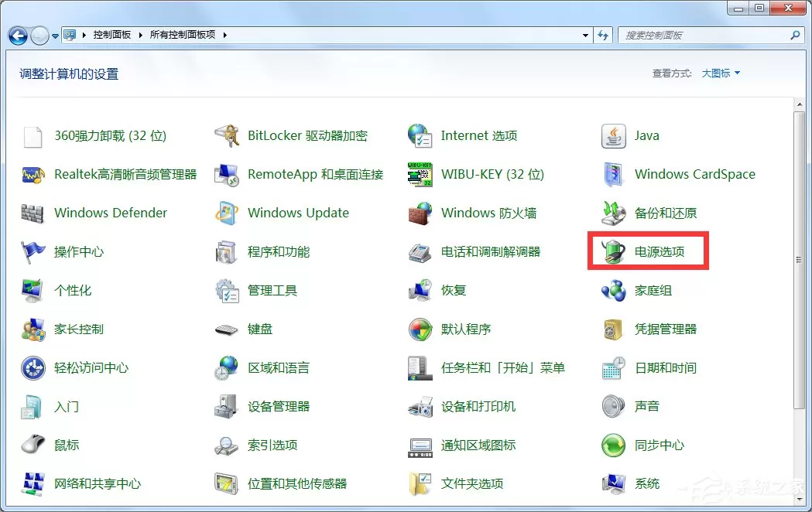Open the 位置和其他传感器 link
This screenshot has width=812, height=512.
[x=297, y=483]
